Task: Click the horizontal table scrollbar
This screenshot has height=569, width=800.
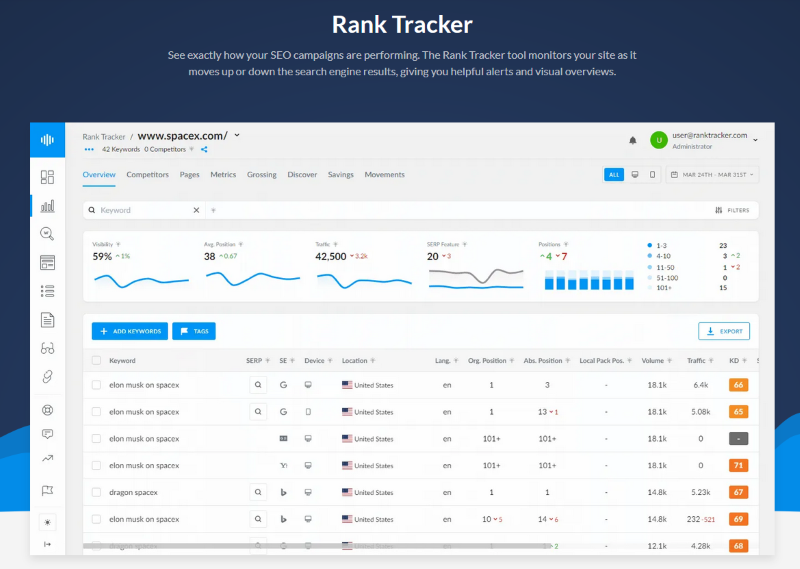Action: 316,546
